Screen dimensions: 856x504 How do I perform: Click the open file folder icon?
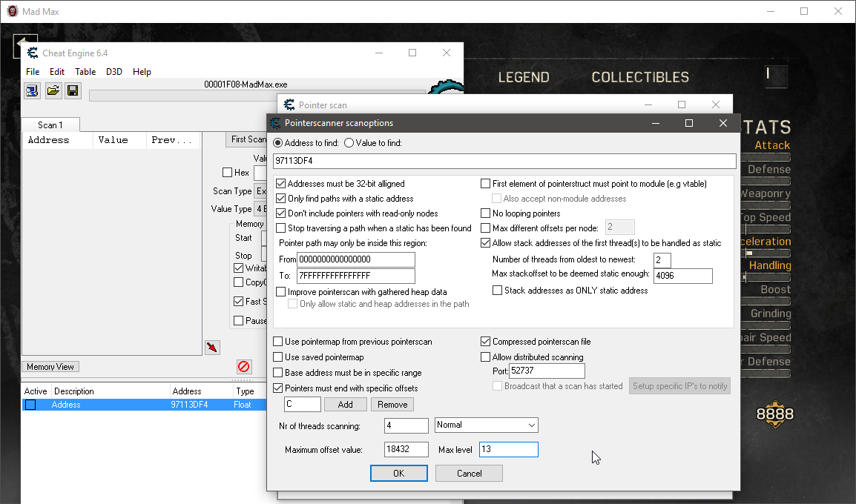point(53,90)
